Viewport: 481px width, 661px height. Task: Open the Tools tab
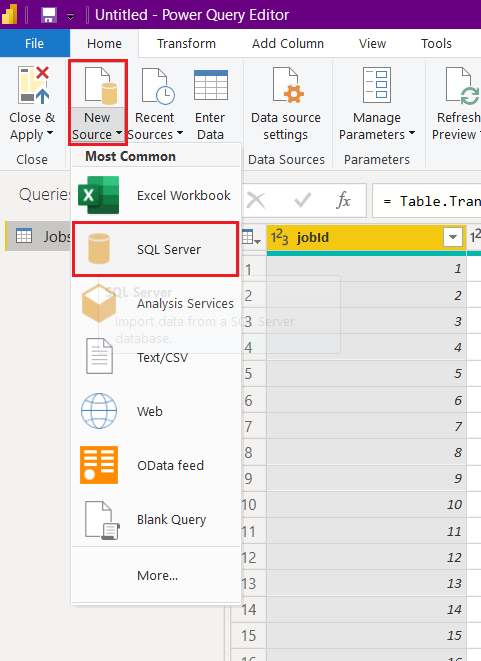(436, 43)
